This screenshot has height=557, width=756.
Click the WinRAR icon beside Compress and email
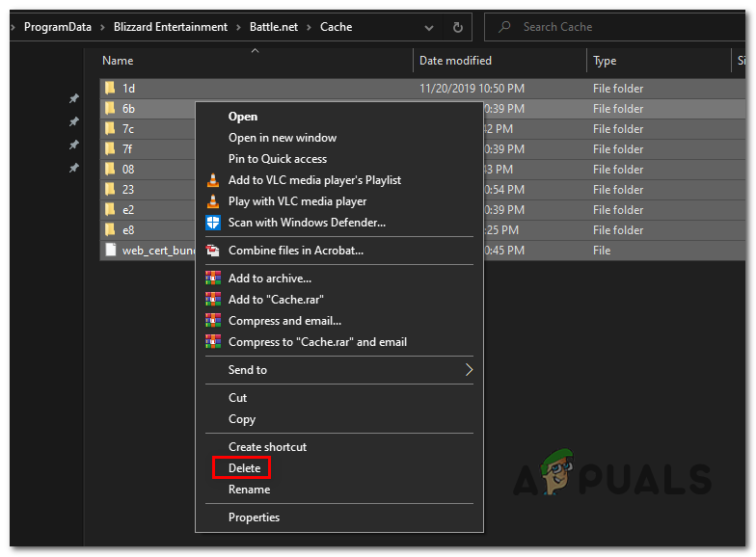pos(213,321)
